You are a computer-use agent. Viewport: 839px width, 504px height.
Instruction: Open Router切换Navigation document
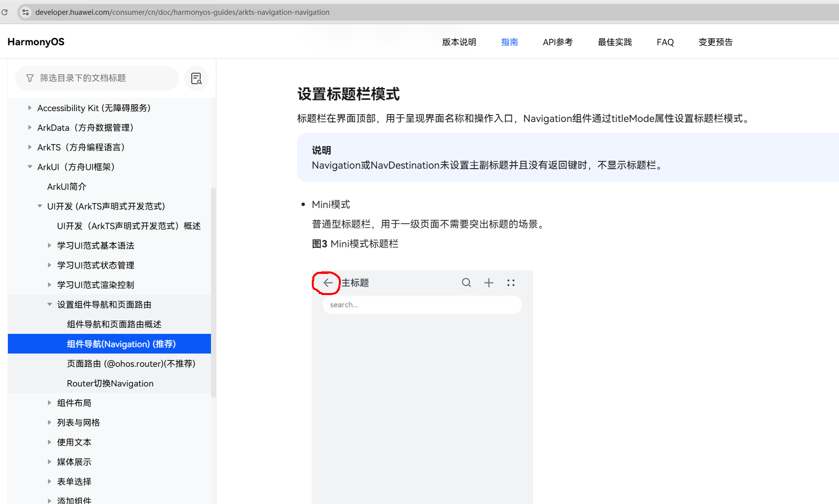click(x=110, y=384)
